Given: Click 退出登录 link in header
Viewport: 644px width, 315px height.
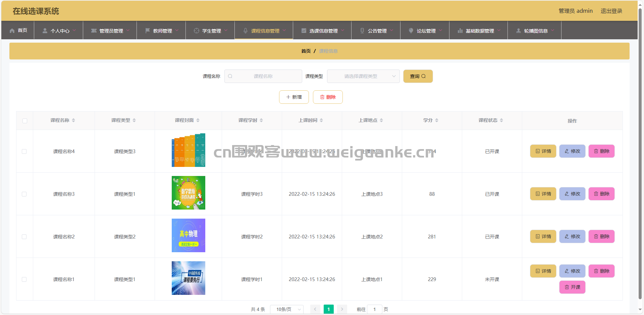Looking at the screenshot, I should pos(611,11).
